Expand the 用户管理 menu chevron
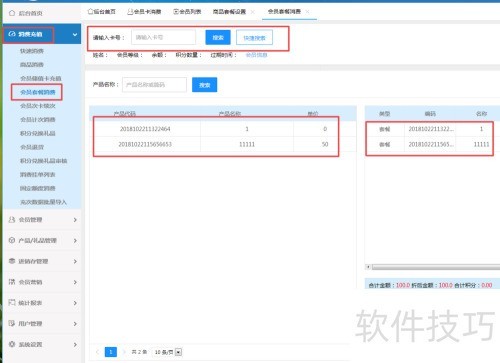The width and height of the screenshot is (500, 363). point(75,324)
